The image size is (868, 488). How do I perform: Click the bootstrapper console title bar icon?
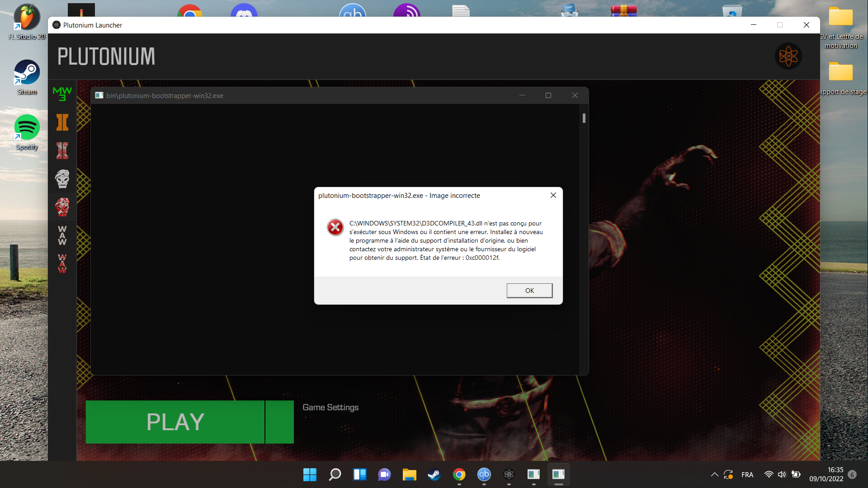(99, 95)
